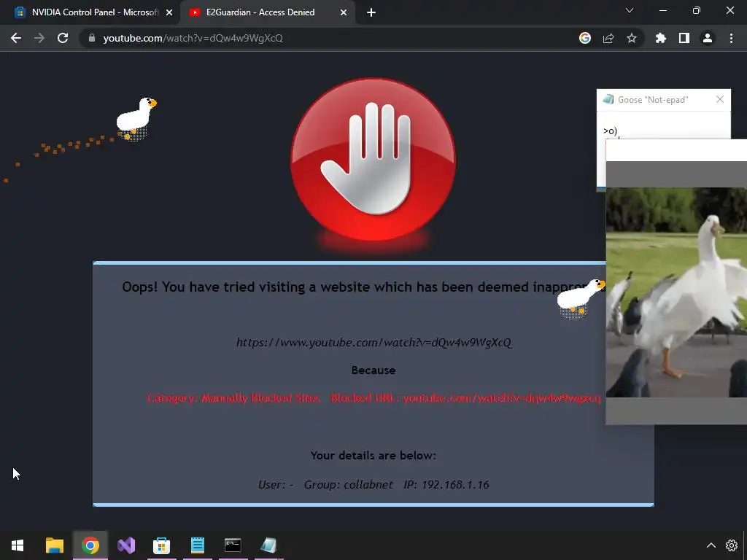
Task: Go back to the previous page
Action: [16, 38]
